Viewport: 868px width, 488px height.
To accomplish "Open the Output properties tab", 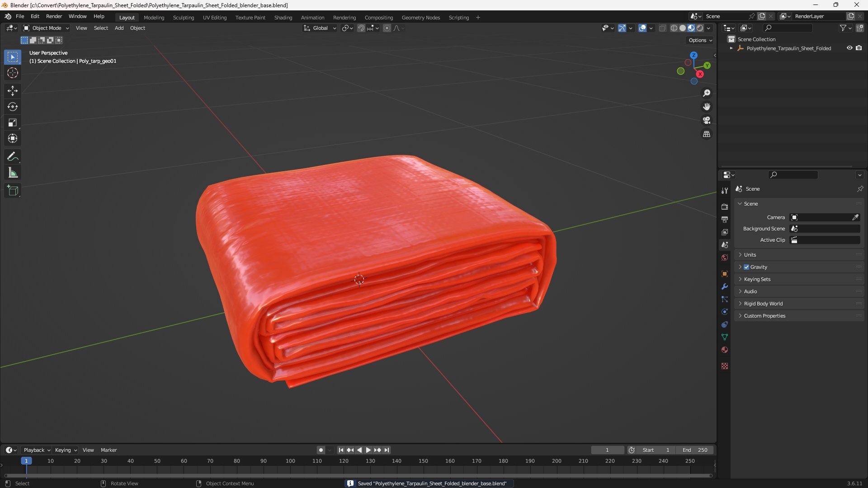I will tap(725, 219).
